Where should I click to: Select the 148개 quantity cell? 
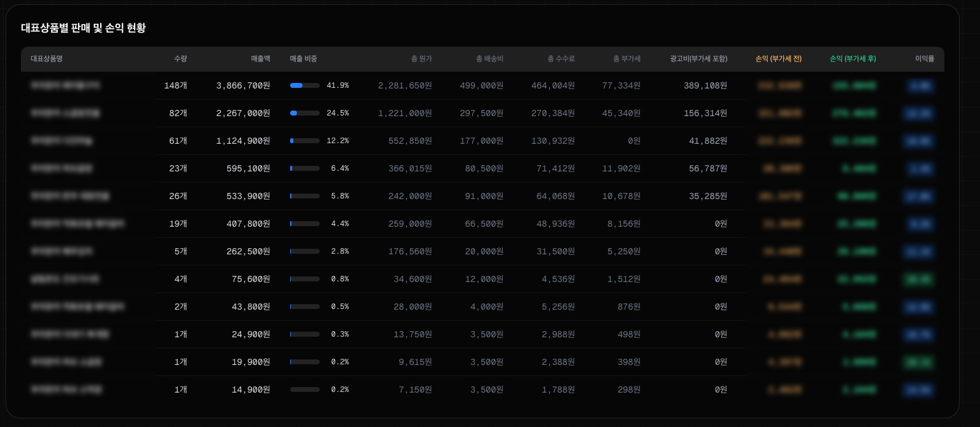(175, 85)
